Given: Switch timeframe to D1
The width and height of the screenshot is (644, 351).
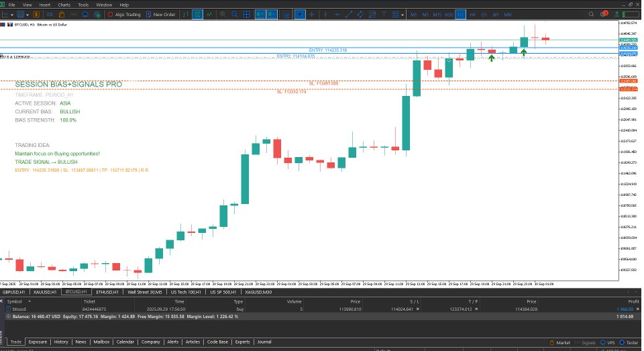Looking at the screenshot, I should tap(484, 14).
